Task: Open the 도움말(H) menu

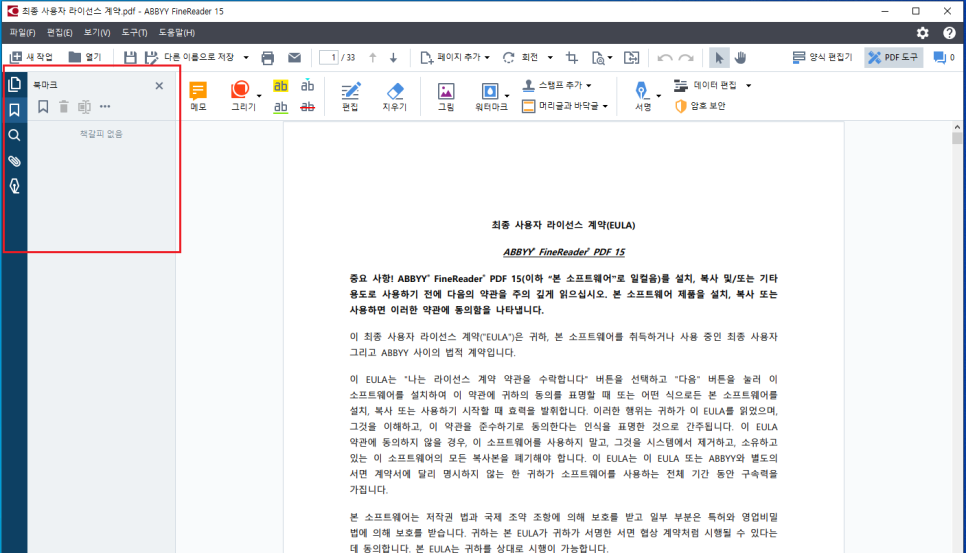Action: 177,33
